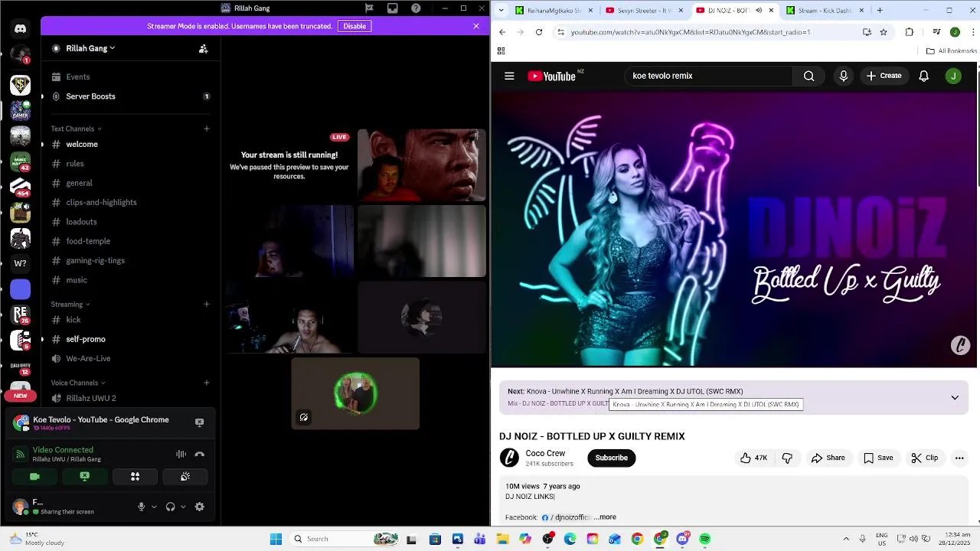Open YouTube Create button
The width and height of the screenshot is (980, 551).
point(884,76)
